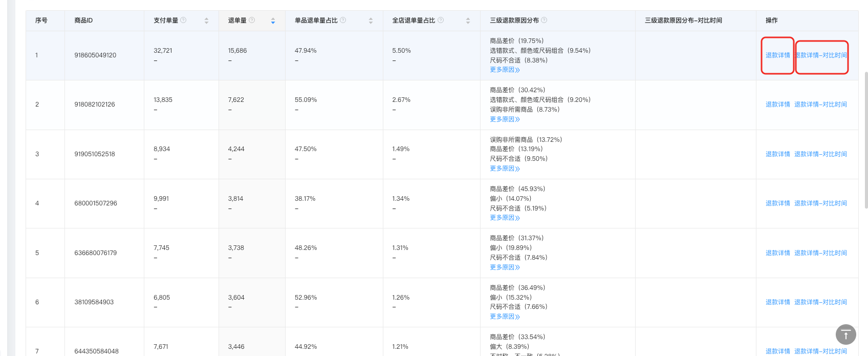
Task: Open 退款详情-对比时间 for product 680001507296
Action: pos(820,203)
